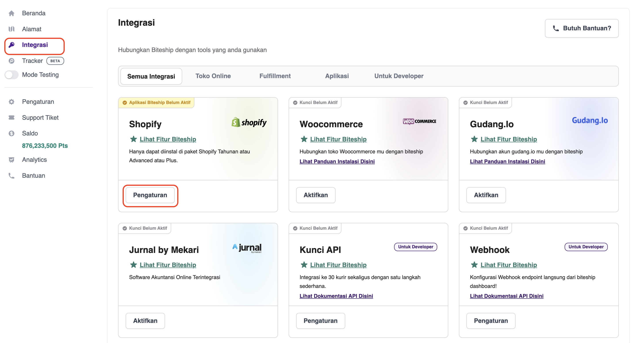Open Pengaturan in the sidebar
644x343 pixels.
pos(38,102)
